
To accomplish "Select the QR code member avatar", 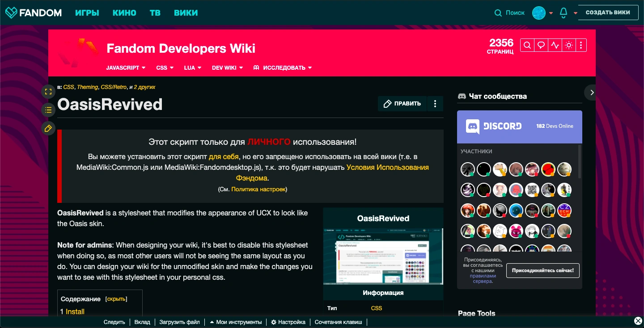I will pos(532,190).
